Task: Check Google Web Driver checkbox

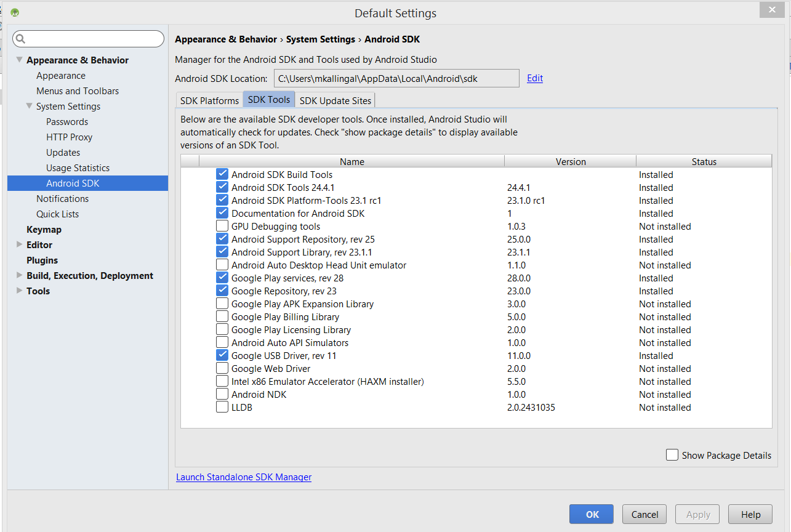Action: [222, 368]
